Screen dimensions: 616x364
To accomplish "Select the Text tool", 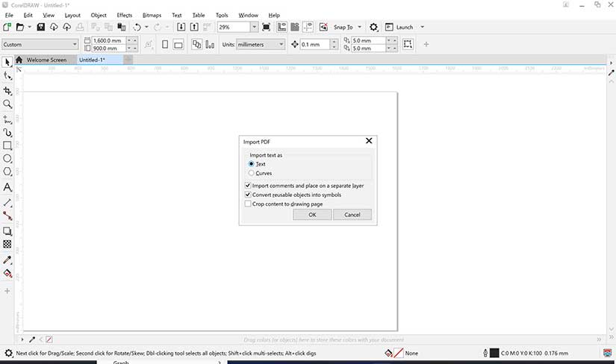I will point(7,187).
